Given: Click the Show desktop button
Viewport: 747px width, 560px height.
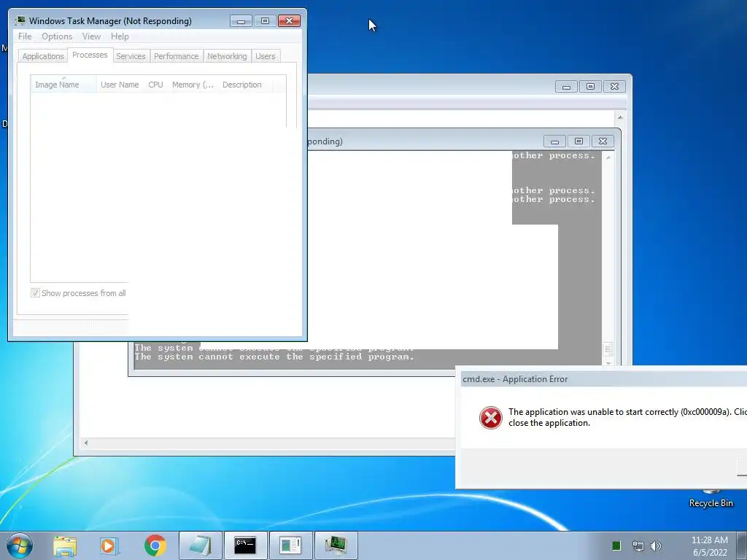Looking at the screenshot, I should [742, 545].
